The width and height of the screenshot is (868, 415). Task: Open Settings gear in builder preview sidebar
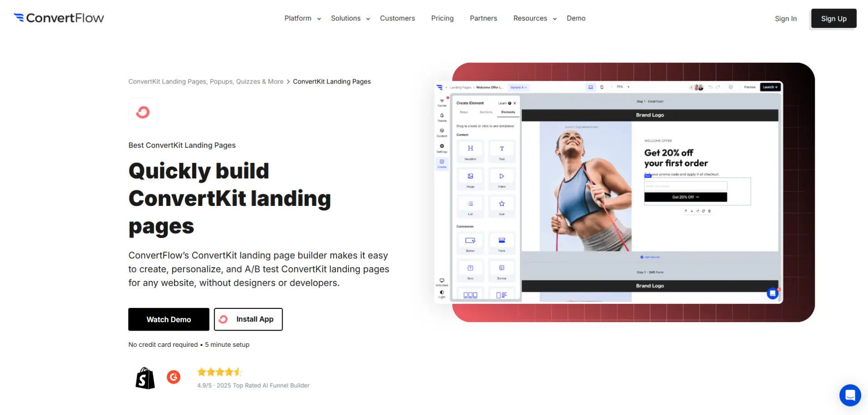click(x=442, y=148)
